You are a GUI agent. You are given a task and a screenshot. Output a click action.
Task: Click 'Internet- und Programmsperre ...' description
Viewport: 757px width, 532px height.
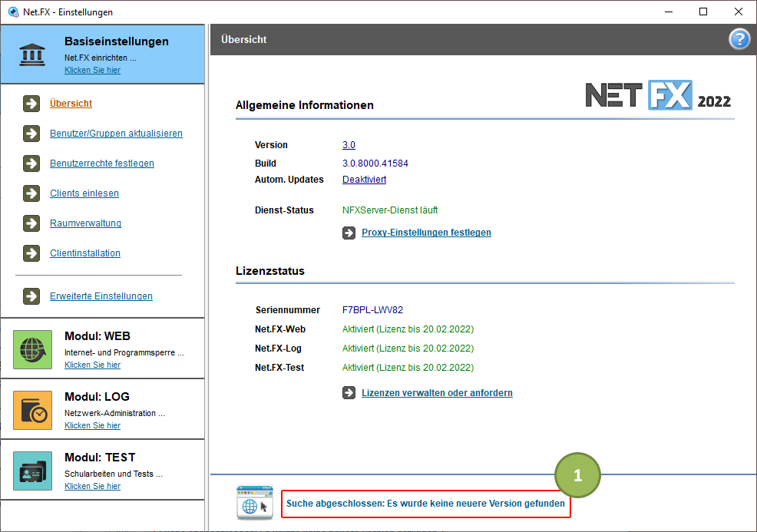(124, 352)
